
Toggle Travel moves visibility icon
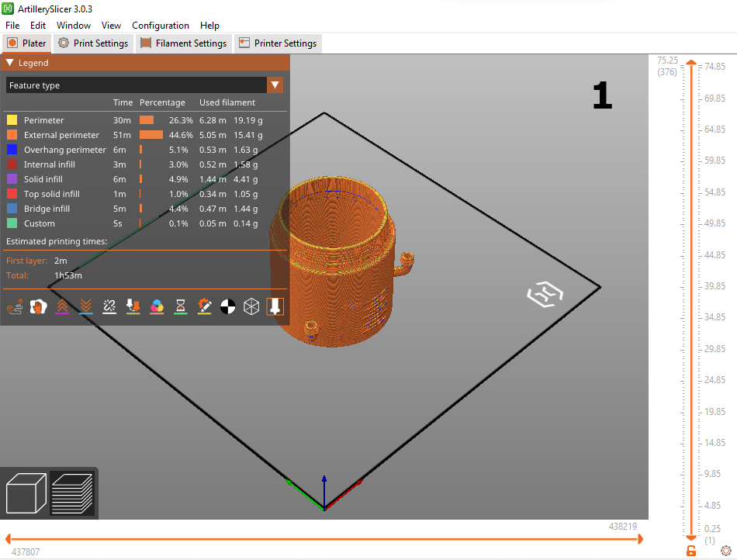15,307
